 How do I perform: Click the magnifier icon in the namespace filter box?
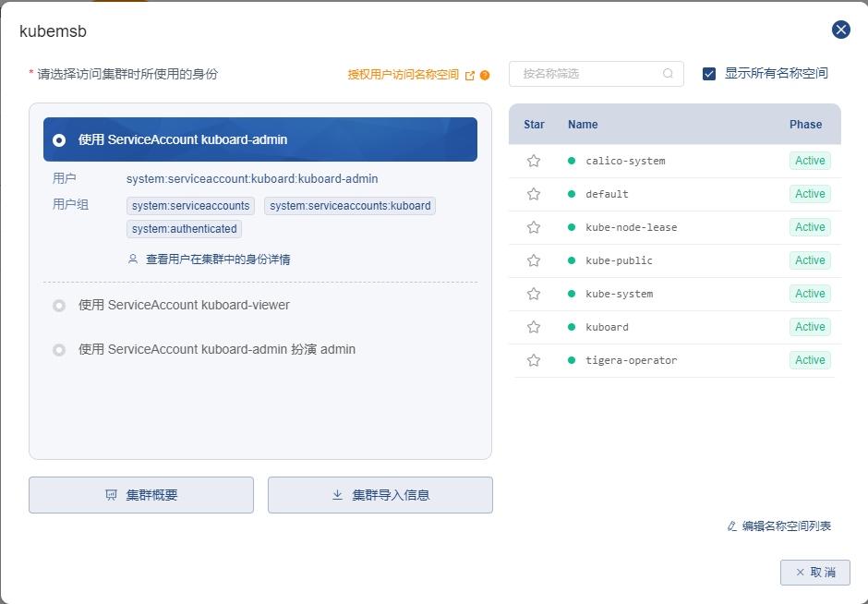pos(668,74)
